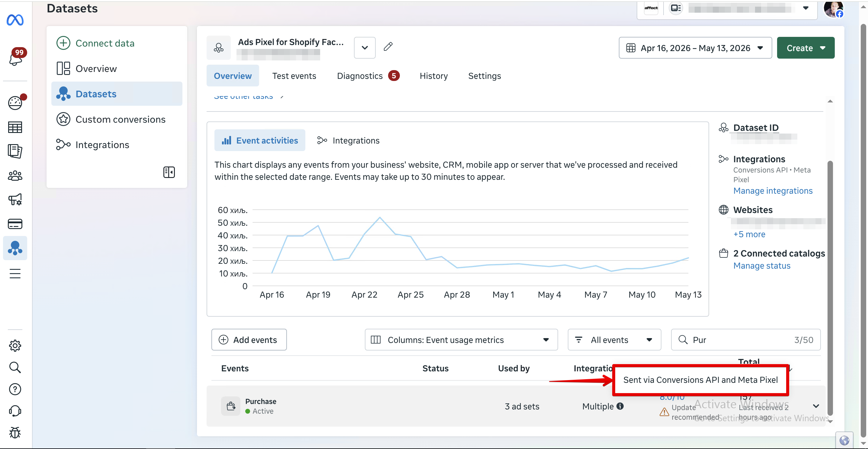
Task: Switch to Test events tab
Action: (x=294, y=76)
